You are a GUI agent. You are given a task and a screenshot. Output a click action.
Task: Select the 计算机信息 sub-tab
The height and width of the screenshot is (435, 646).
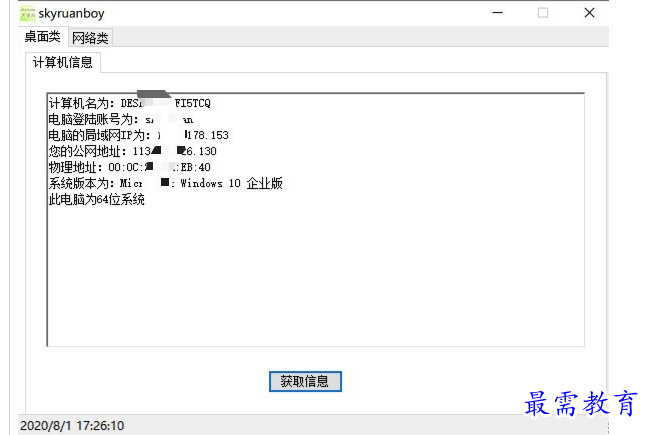click(x=63, y=63)
